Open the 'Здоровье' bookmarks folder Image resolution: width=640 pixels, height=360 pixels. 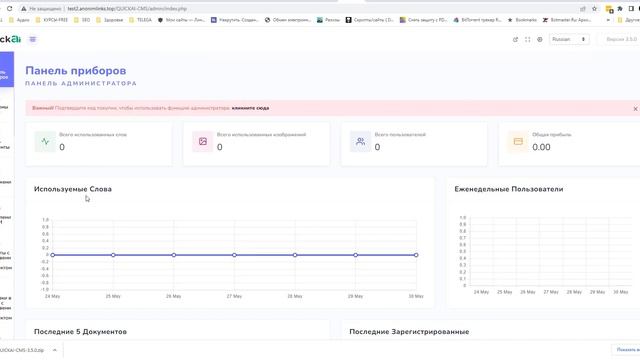tap(109, 20)
